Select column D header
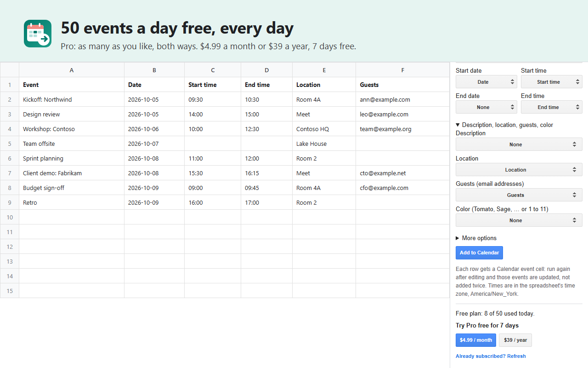 click(x=267, y=70)
